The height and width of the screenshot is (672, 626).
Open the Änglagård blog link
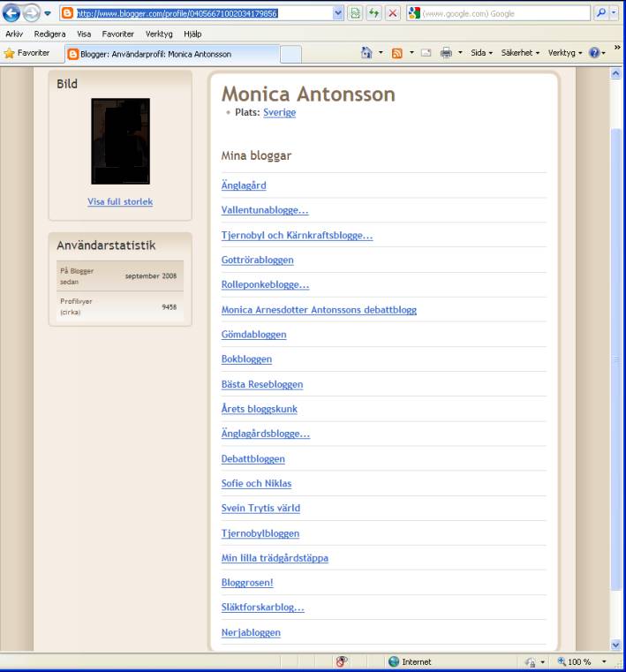click(244, 185)
